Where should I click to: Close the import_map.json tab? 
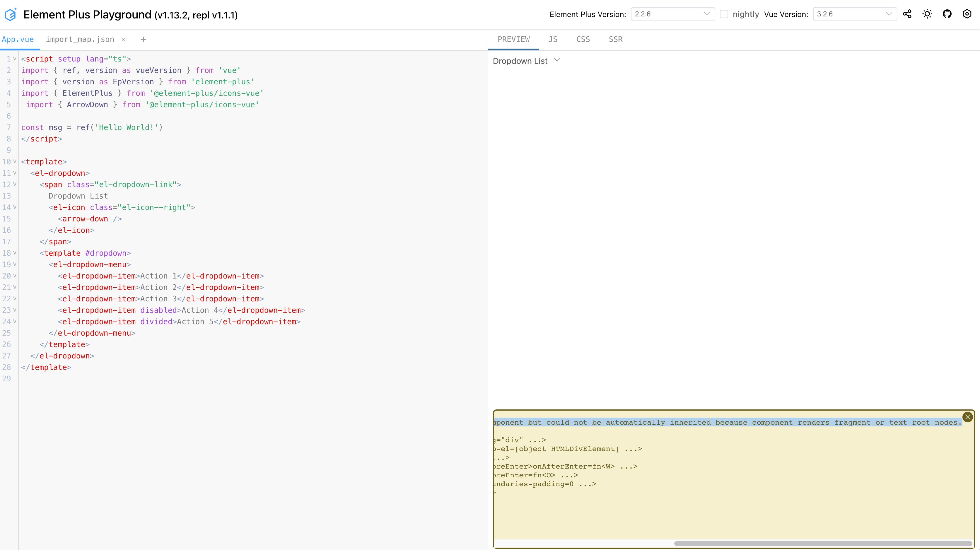(124, 39)
